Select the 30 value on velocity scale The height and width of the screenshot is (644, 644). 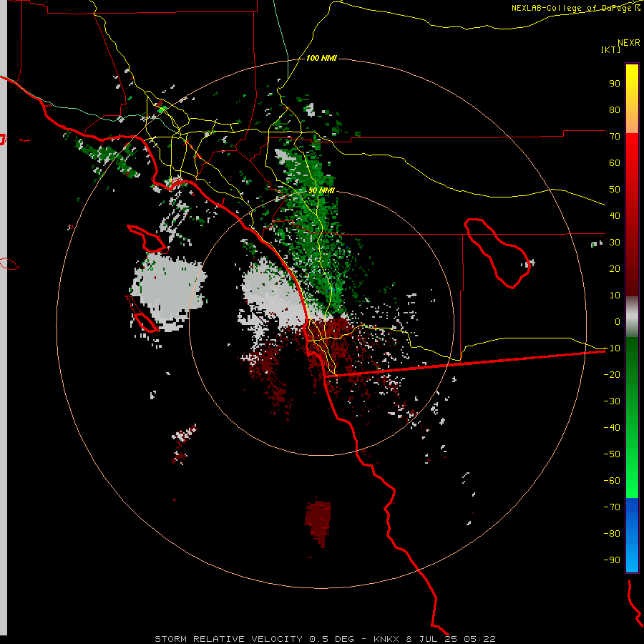[x=615, y=243]
